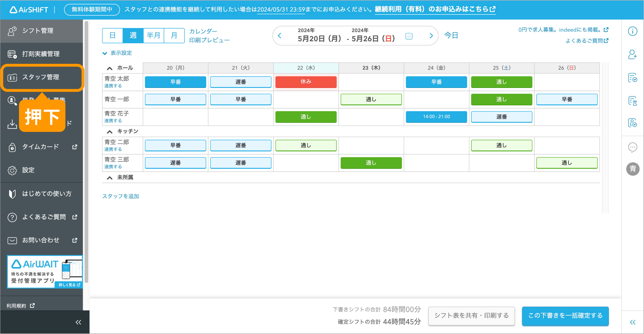
Task: Click the カレンダー link
Action: pos(203,31)
